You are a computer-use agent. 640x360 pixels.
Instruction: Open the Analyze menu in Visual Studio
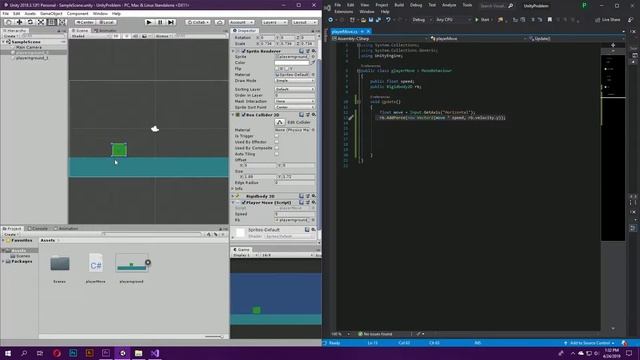(449, 5)
